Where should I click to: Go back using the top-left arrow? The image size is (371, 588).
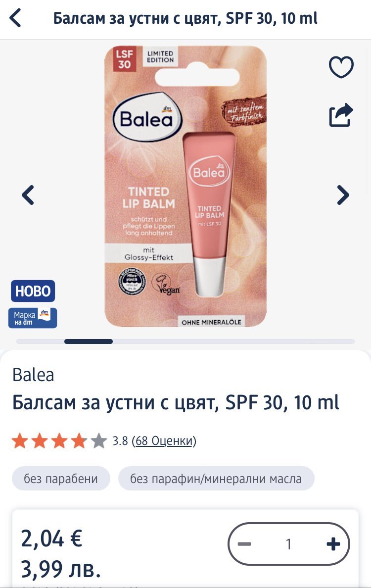tap(15, 18)
